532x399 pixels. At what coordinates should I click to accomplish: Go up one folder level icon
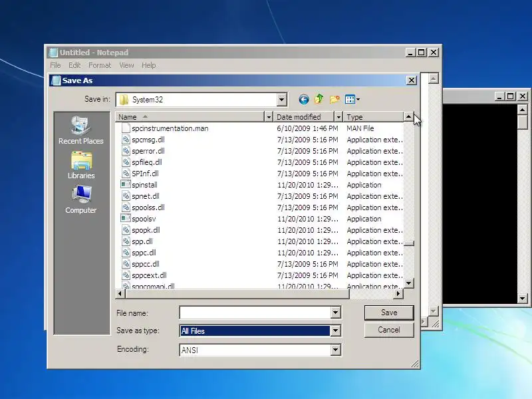319,99
